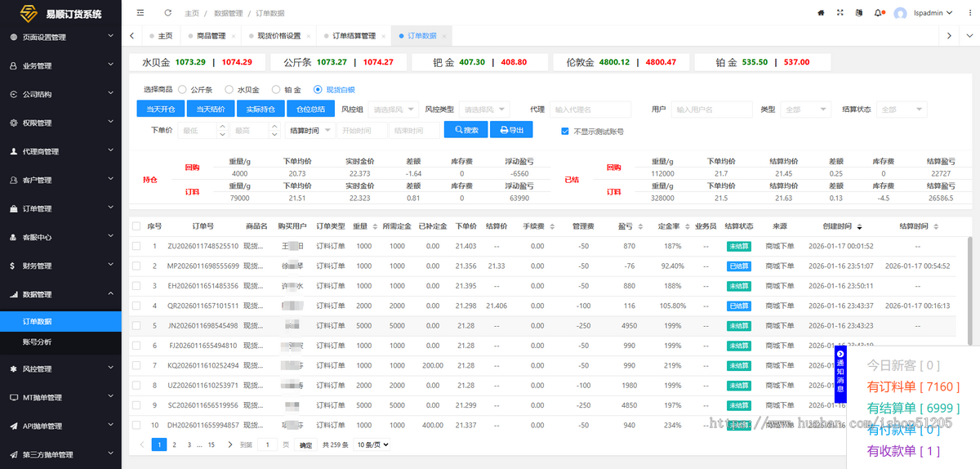Go to page 2 in pagination

174,444
